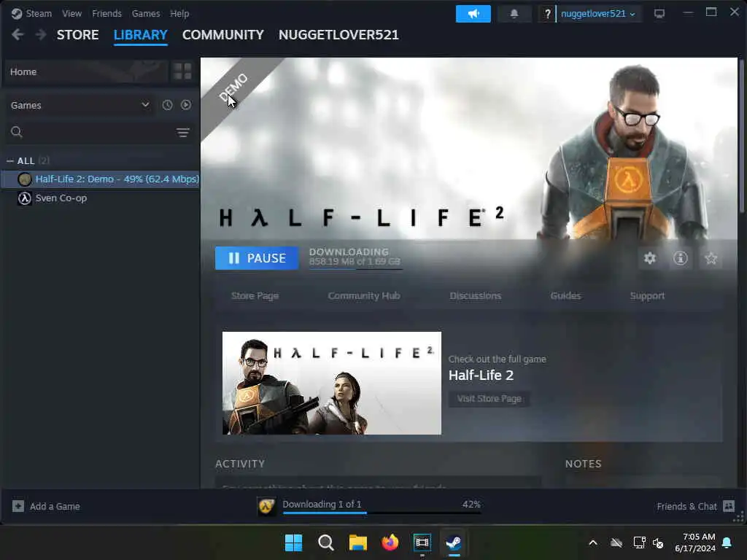
Task: Show game info icon
Action: click(681, 258)
